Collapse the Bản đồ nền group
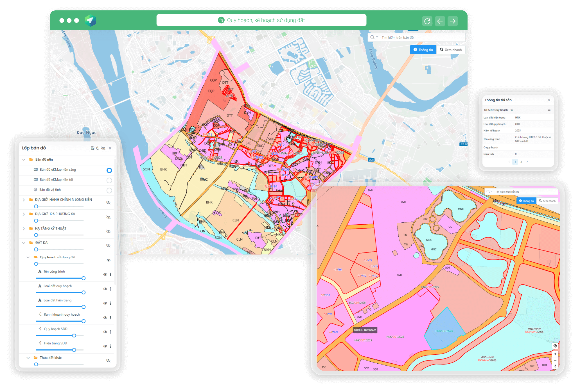580x392 pixels. (24, 159)
